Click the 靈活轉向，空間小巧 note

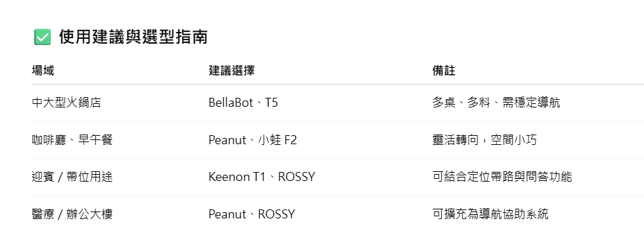[485, 140]
